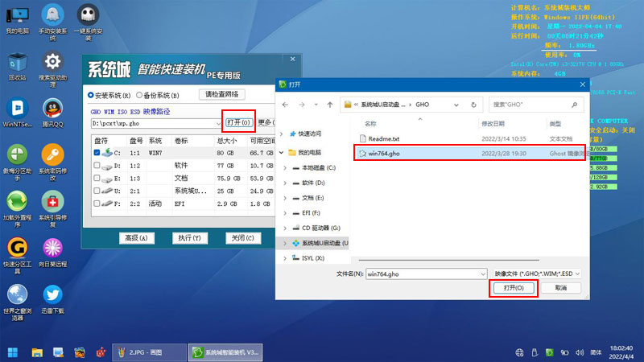This screenshot has height=362, width=644.
Task: Click the 执行(Y) button
Action: click(x=190, y=238)
